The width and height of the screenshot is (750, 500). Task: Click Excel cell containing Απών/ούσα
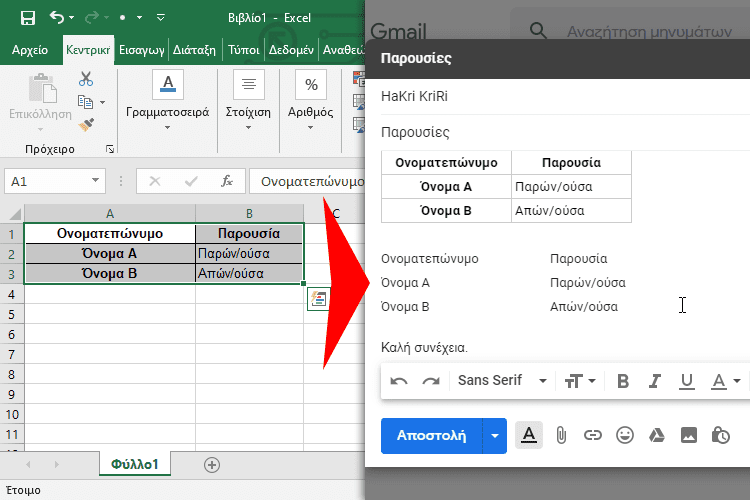(x=249, y=273)
